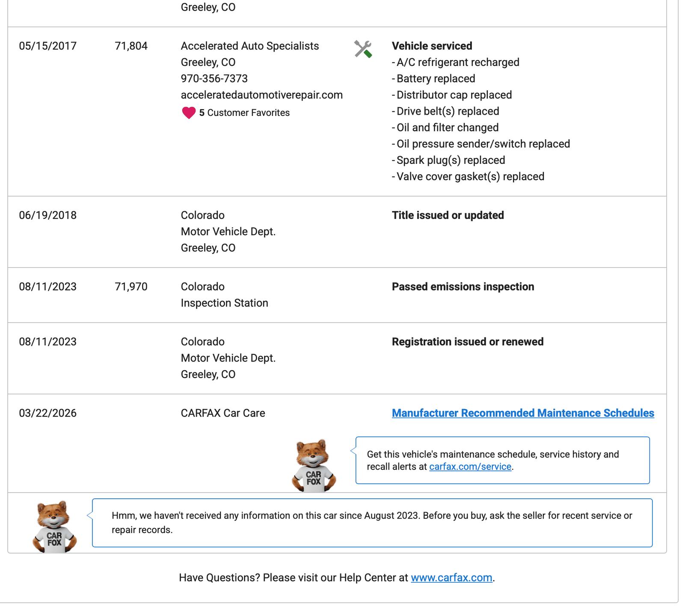Click the phone number 970-356-7373
Screen dimensions: 688x616
pos(214,79)
